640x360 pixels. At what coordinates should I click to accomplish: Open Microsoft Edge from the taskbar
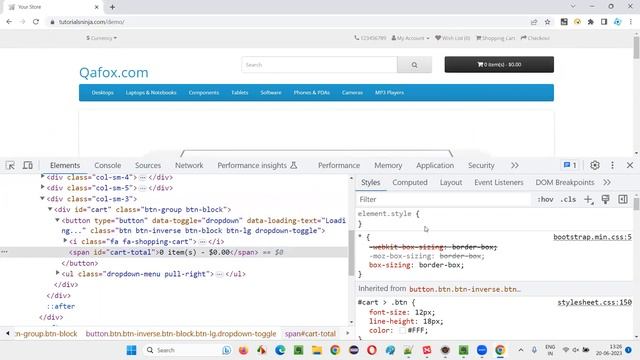280,350
